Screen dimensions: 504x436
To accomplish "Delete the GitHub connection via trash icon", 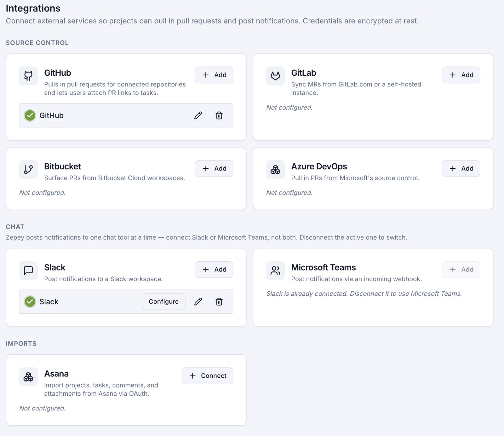I will 219,115.
